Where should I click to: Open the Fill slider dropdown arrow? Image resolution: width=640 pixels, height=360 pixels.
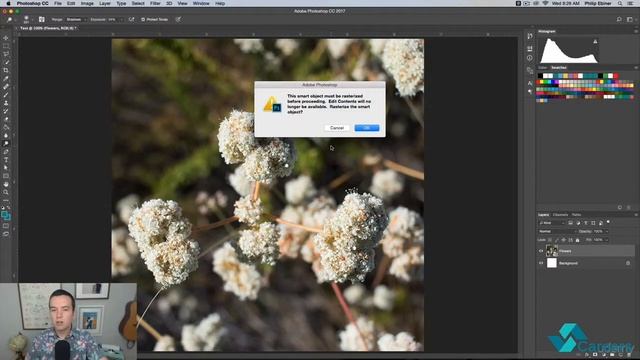(607, 240)
